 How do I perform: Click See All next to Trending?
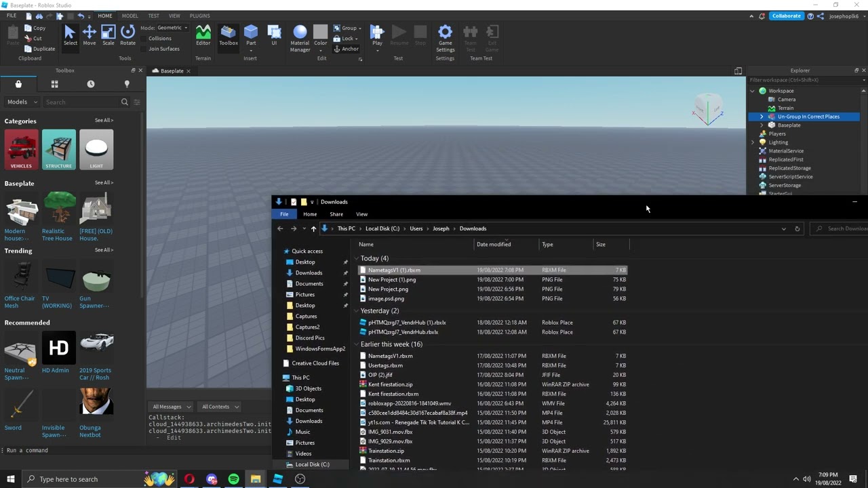[x=104, y=250]
